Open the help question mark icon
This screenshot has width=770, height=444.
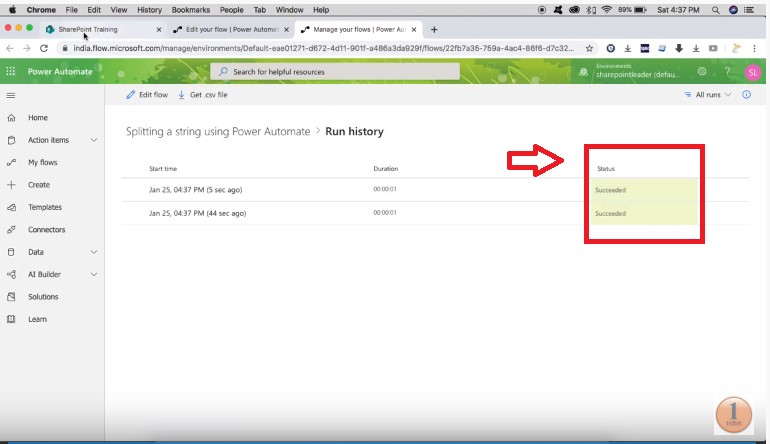(x=727, y=72)
